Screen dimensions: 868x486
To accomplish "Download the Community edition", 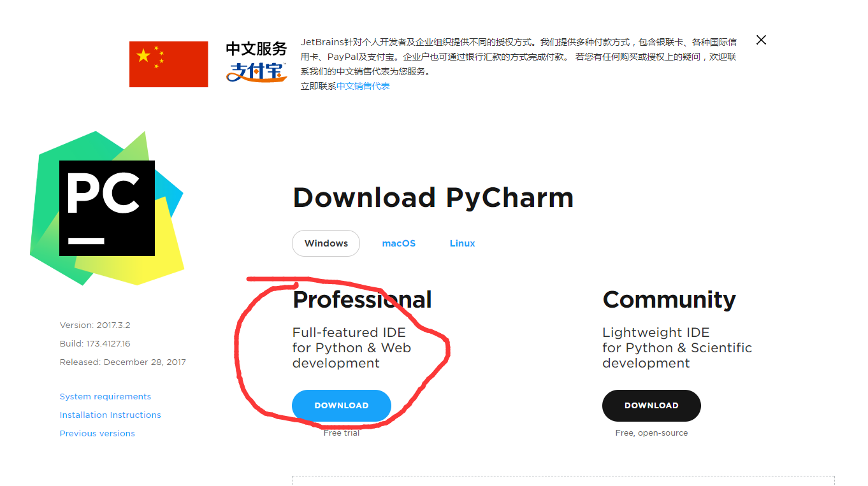I will click(x=651, y=406).
